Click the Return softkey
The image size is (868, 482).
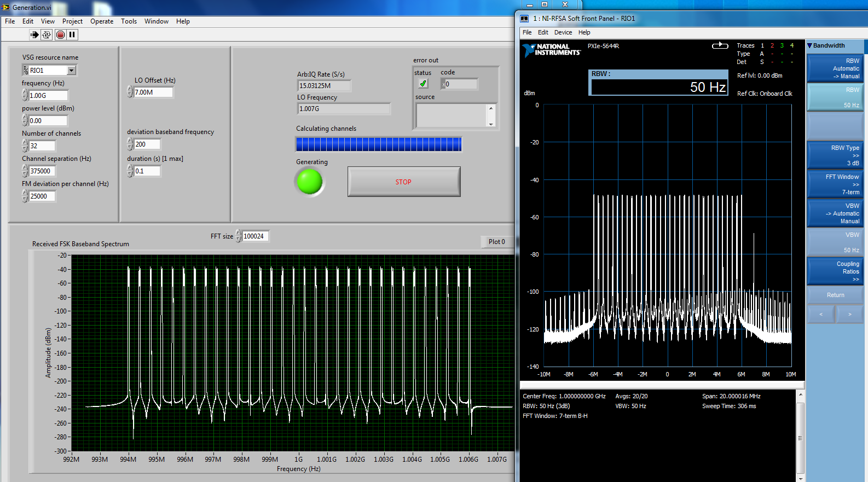click(835, 295)
